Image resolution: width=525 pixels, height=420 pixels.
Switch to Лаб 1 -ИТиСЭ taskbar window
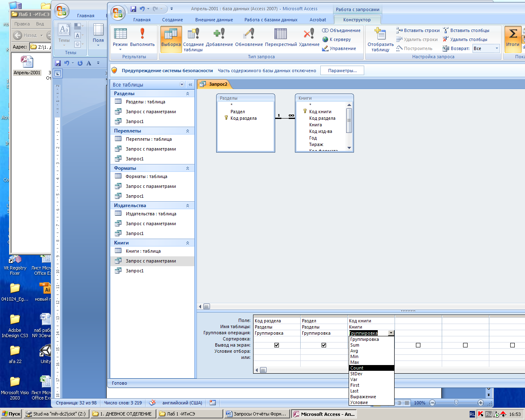coord(190,414)
